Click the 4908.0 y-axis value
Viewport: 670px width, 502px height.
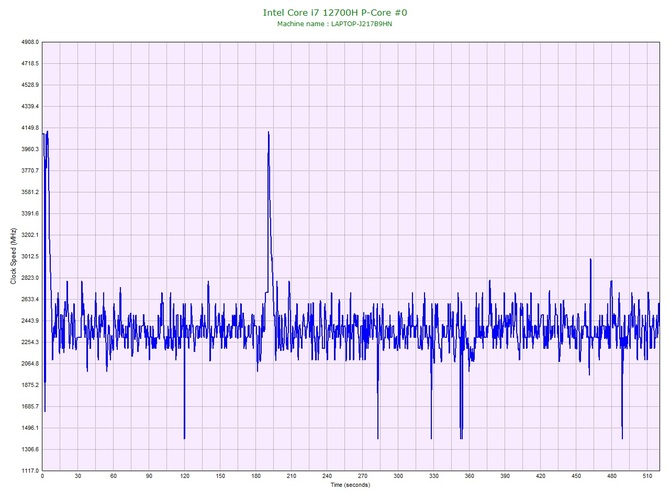[30, 42]
